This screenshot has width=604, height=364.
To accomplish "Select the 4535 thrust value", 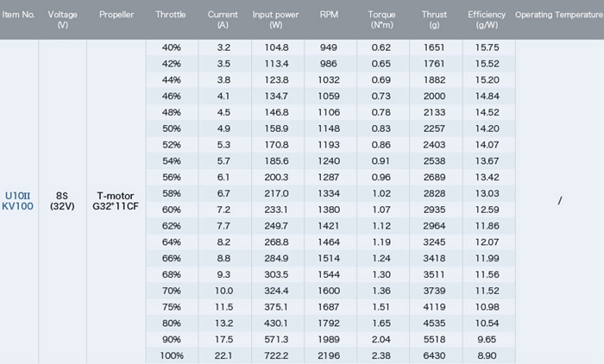I will click(x=434, y=323).
